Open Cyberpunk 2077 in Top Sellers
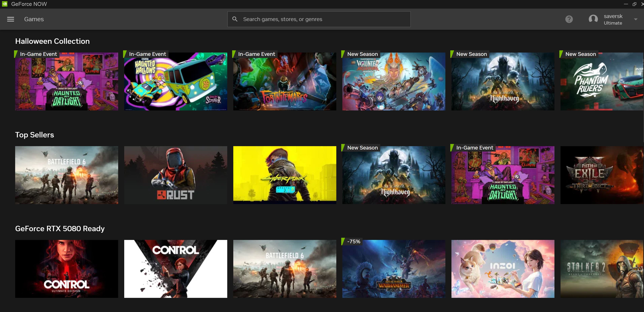This screenshot has width=644, height=312. [284, 175]
